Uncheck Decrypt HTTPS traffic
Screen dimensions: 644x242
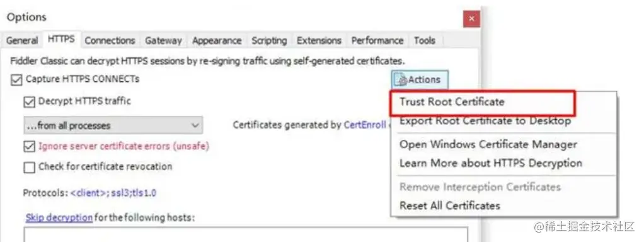pyautogui.click(x=29, y=101)
